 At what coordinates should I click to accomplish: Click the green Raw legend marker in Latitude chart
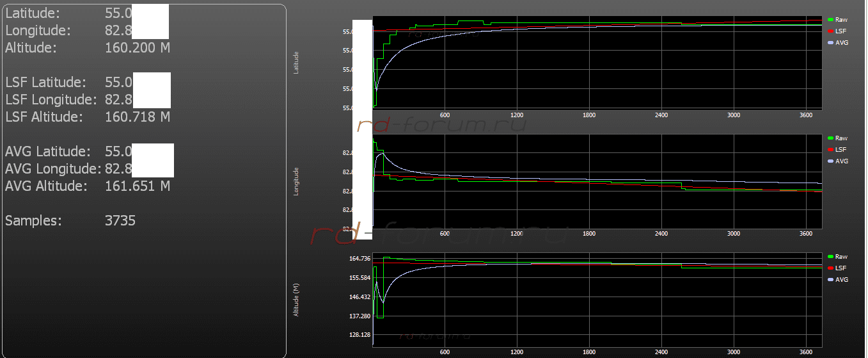click(x=830, y=20)
